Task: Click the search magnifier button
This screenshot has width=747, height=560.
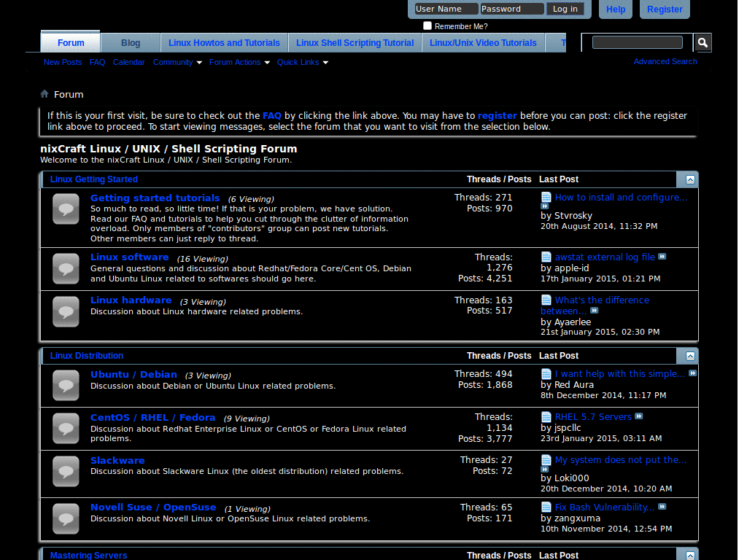Action: tap(703, 43)
